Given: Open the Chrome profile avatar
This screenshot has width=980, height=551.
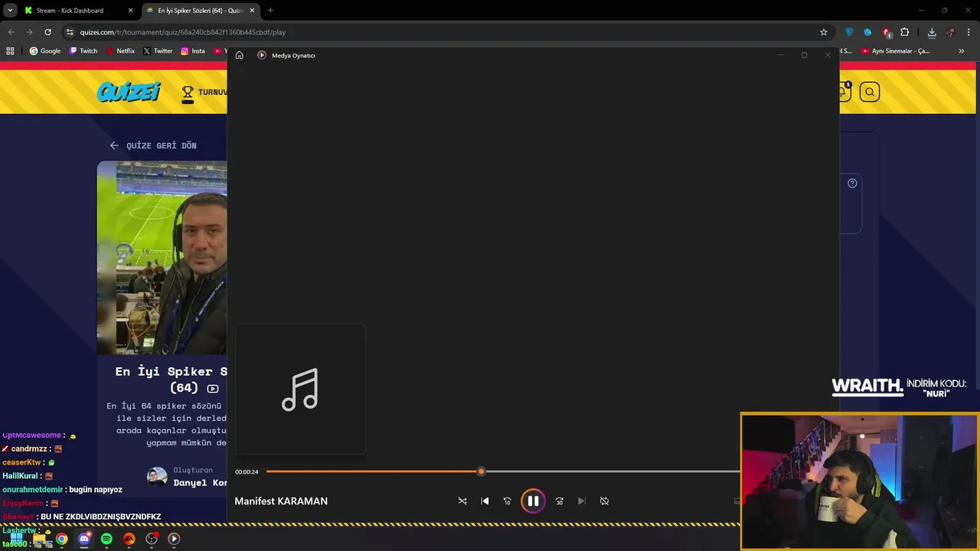Looking at the screenshot, I should coord(951,32).
